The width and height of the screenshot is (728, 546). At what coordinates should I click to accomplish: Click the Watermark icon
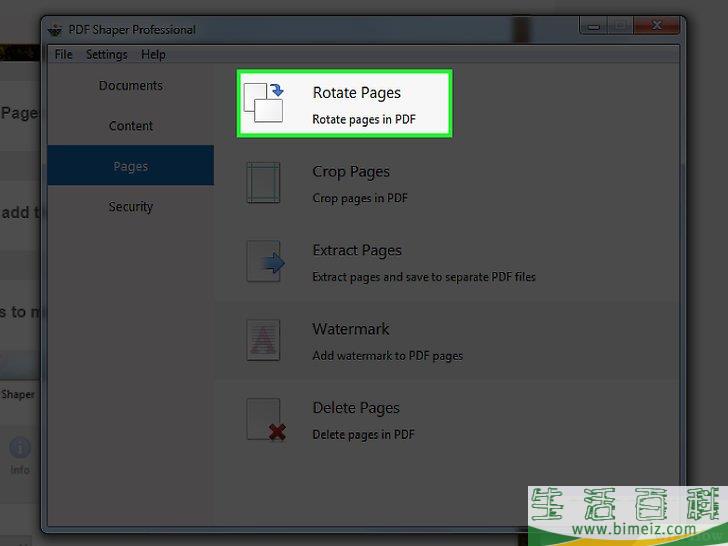263,340
